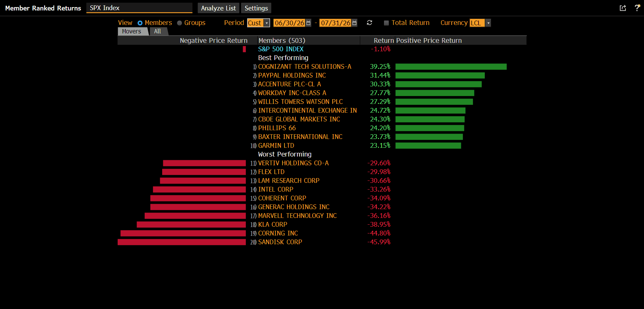Open COGNIZANT TECH SOLUTIONS-A row

pyautogui.click(x=305, y=67)
